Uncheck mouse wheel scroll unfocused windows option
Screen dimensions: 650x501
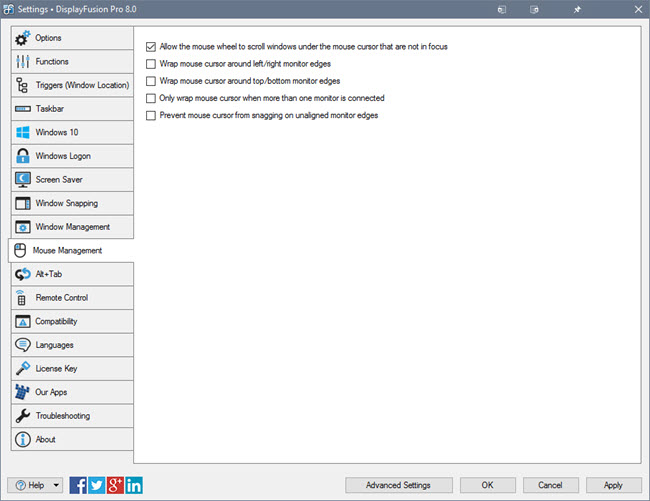click(151, 47)
